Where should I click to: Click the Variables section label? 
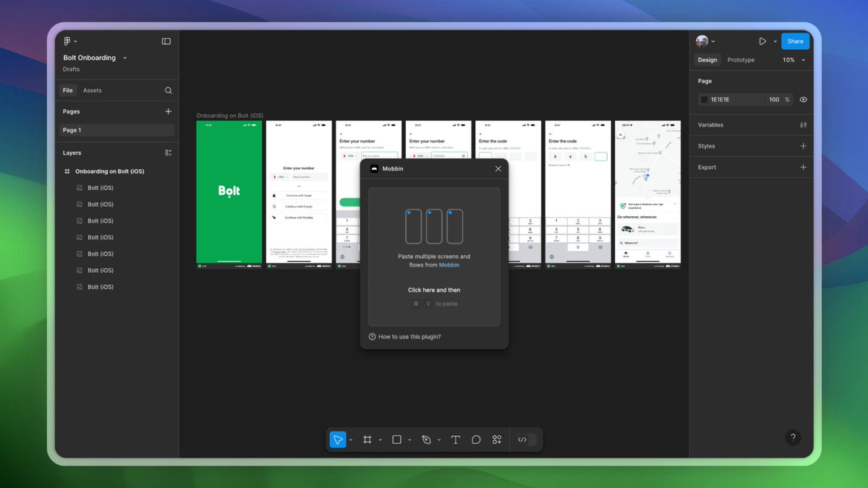click(710, 125)
